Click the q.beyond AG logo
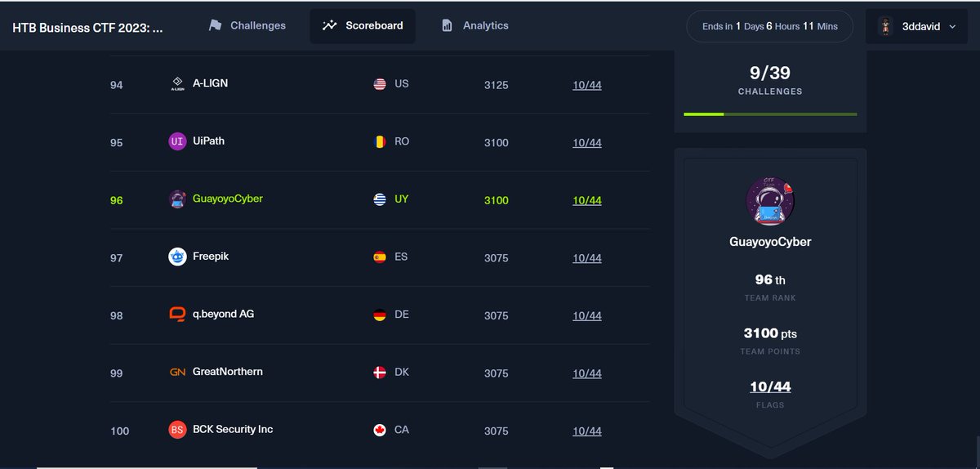The width and height of the screenshot is (980, 469). coord(177,315)
